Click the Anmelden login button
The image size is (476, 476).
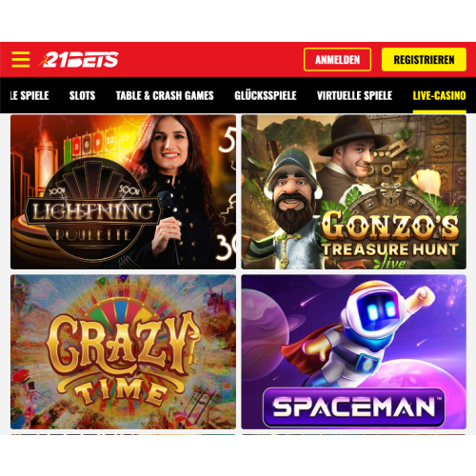pos(337,59)
